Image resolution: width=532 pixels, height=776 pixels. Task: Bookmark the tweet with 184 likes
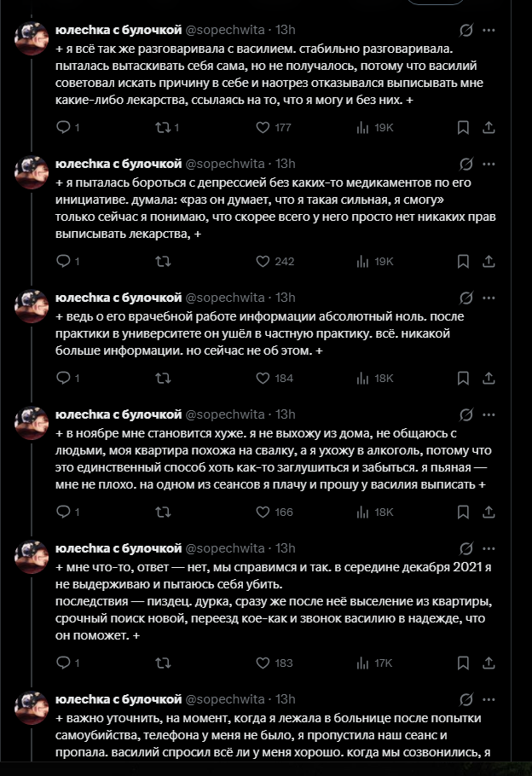click(463, 378)
